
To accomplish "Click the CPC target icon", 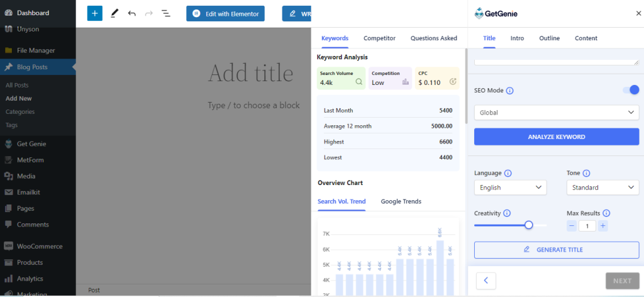I will point(453,82).
